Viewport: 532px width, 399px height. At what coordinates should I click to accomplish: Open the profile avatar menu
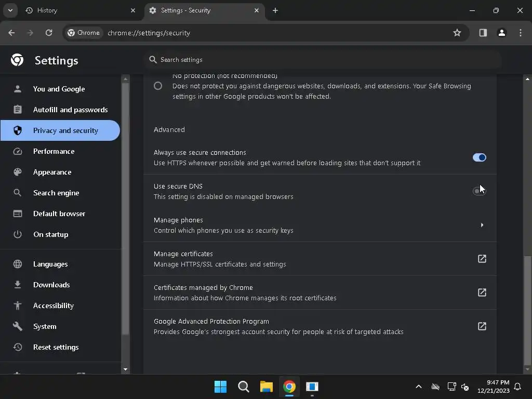[502, 33]
